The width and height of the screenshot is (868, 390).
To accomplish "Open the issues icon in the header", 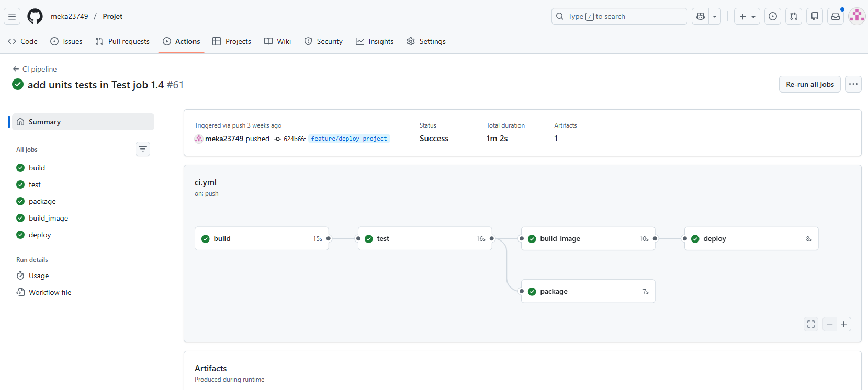I will coord(773,16).
